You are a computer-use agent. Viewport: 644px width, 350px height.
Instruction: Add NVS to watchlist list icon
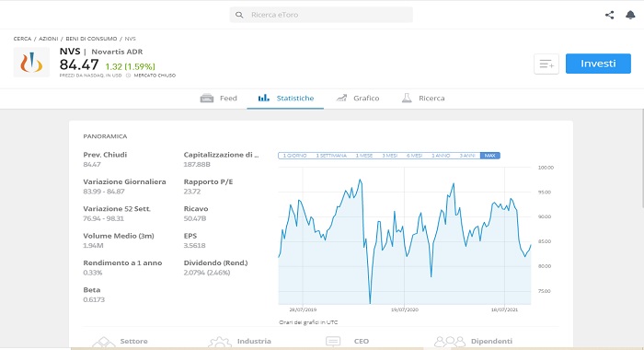click(546, 64)
